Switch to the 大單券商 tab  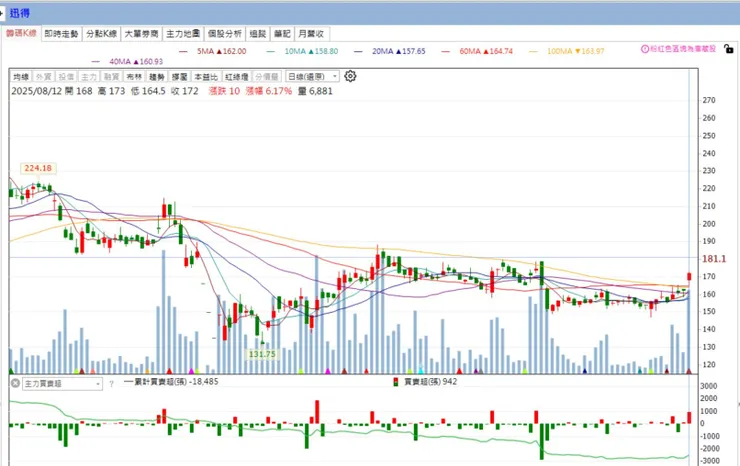[x=142, y=34]
